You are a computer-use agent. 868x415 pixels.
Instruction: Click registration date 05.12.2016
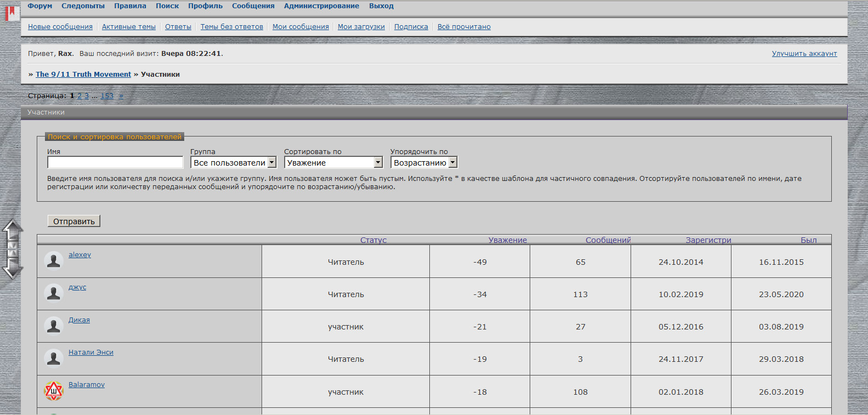(681, 327)
